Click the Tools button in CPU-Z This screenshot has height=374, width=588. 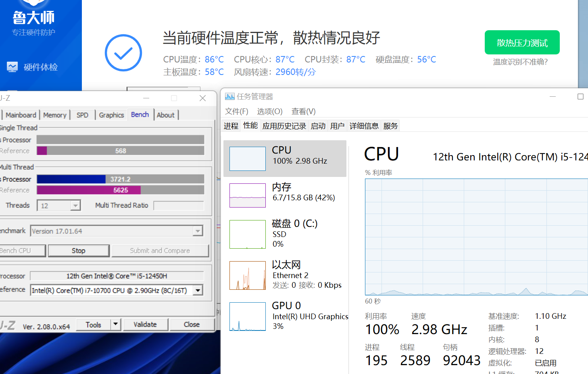93,325
